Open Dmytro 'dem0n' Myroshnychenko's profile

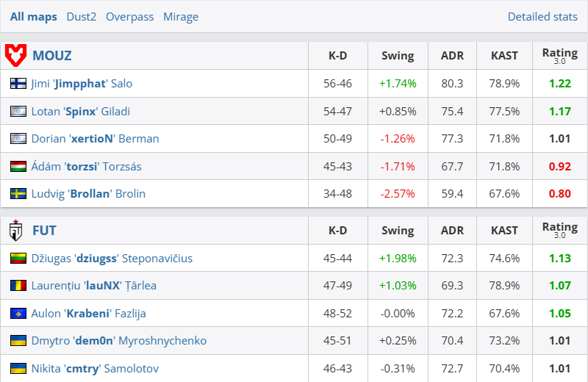click(x=118, y=341)
